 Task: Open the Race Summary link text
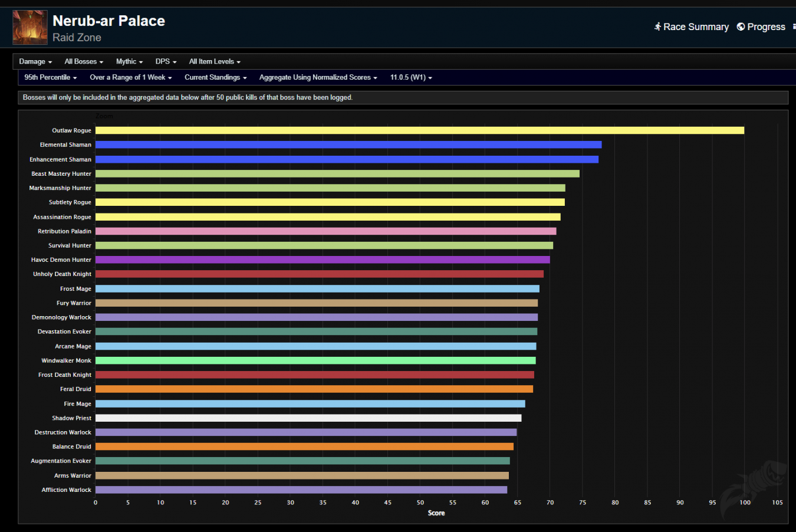pyautogui.click(x=696, y=27)
